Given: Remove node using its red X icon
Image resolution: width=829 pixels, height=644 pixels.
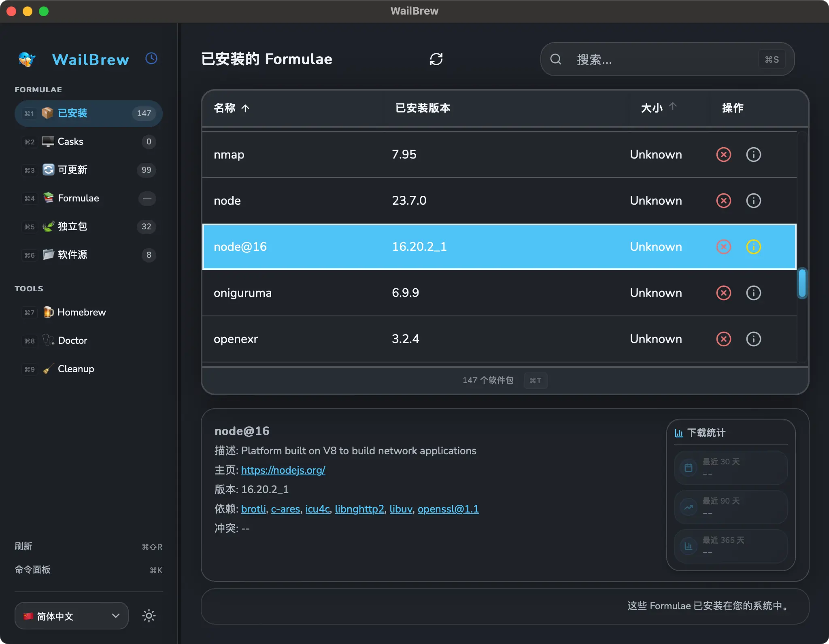Looking at the screenshot, I should click(x=723, y=201).
